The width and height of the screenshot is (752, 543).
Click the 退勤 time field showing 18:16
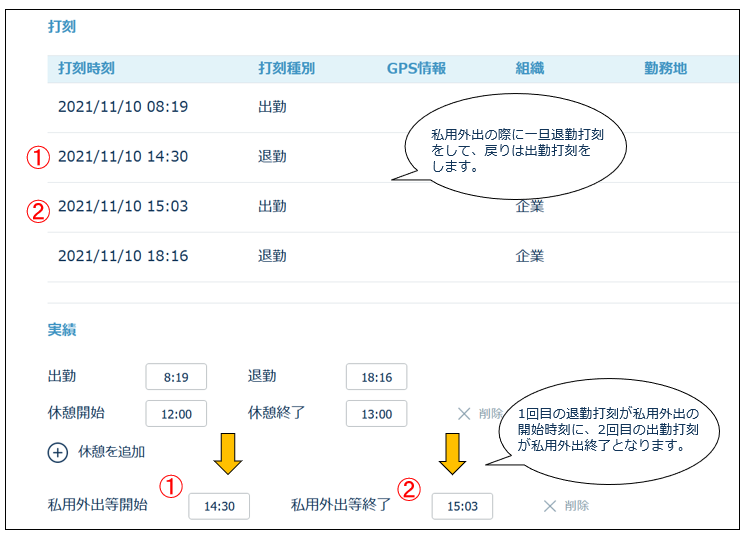(x=376, y=377)
